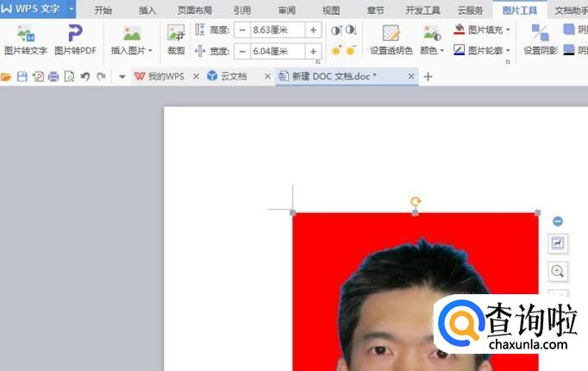Click the zoom magnifier beside the photo
This screenshot has height=371, width=588.
pos(558,271)
